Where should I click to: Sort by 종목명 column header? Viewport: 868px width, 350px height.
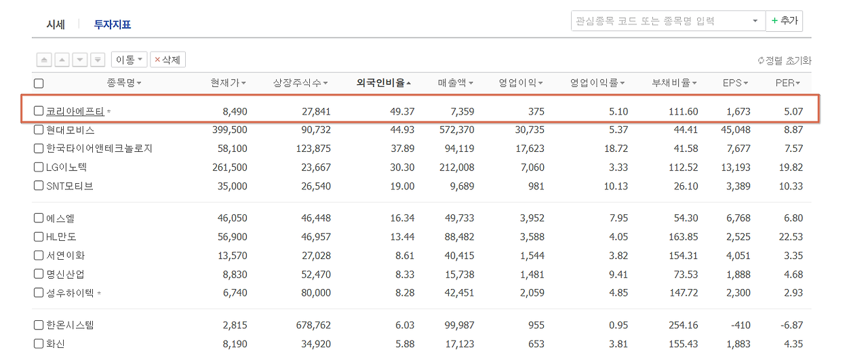(124, 83)
